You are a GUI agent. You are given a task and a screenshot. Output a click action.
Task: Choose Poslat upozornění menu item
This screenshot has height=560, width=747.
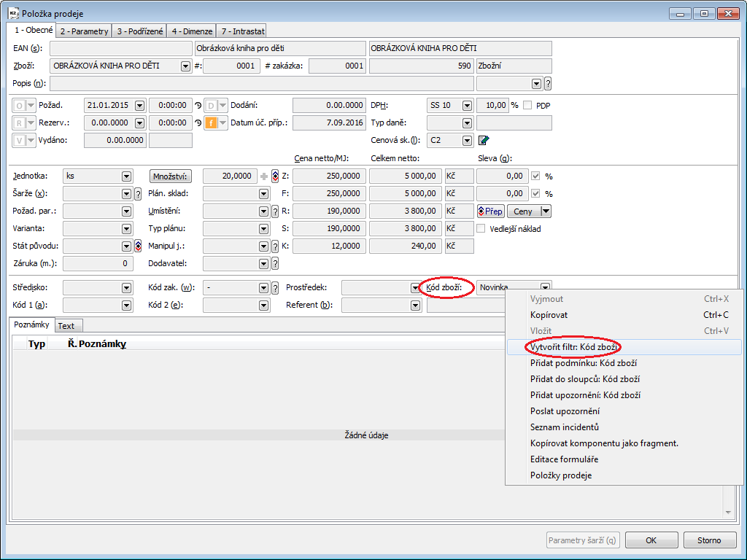click(624, 411)
